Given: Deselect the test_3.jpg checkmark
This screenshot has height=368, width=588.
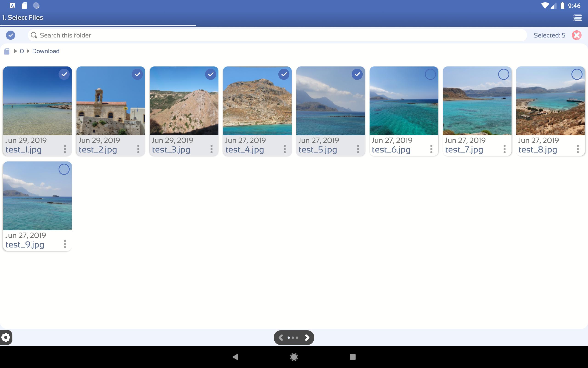Looking at the screenshot, I should 211,74.
